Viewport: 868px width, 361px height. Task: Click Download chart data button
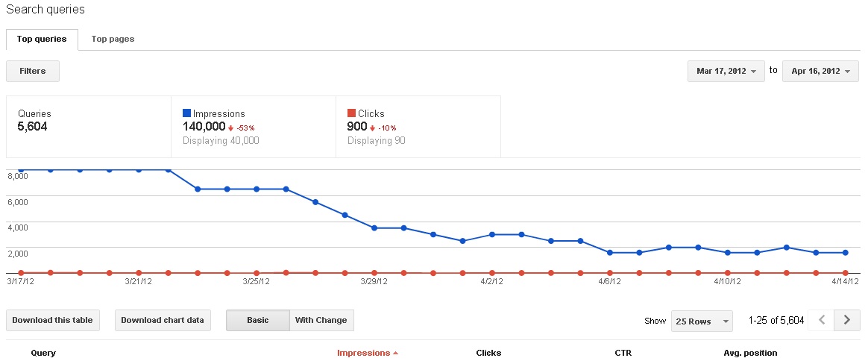[162, 320]
